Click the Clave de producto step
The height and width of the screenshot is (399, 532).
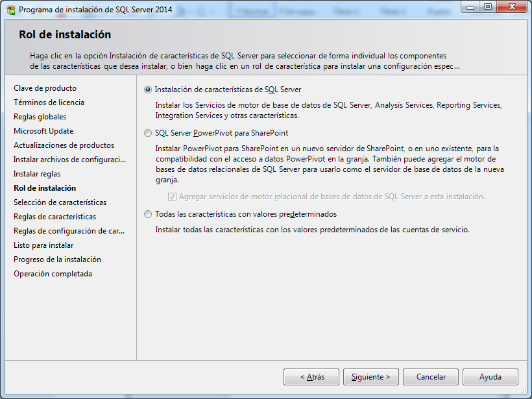click(45, 88)
